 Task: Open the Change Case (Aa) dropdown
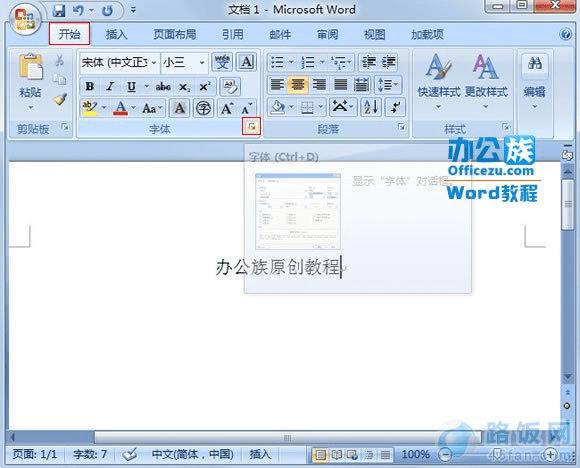tap(152, 108)
